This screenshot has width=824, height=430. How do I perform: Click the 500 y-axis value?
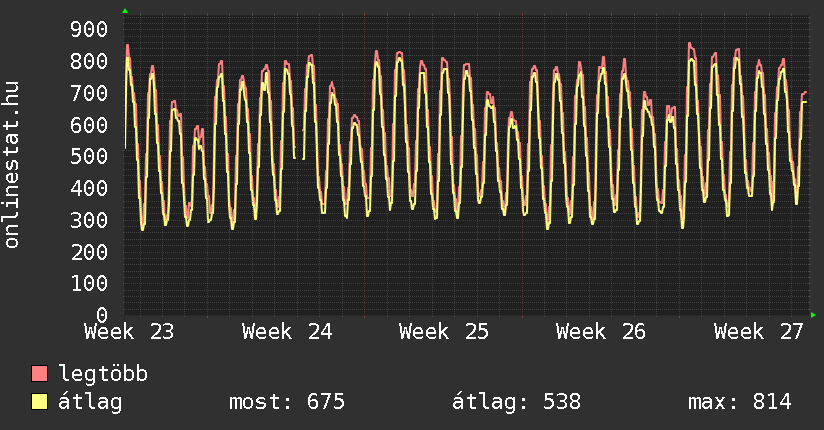(89, 156)
